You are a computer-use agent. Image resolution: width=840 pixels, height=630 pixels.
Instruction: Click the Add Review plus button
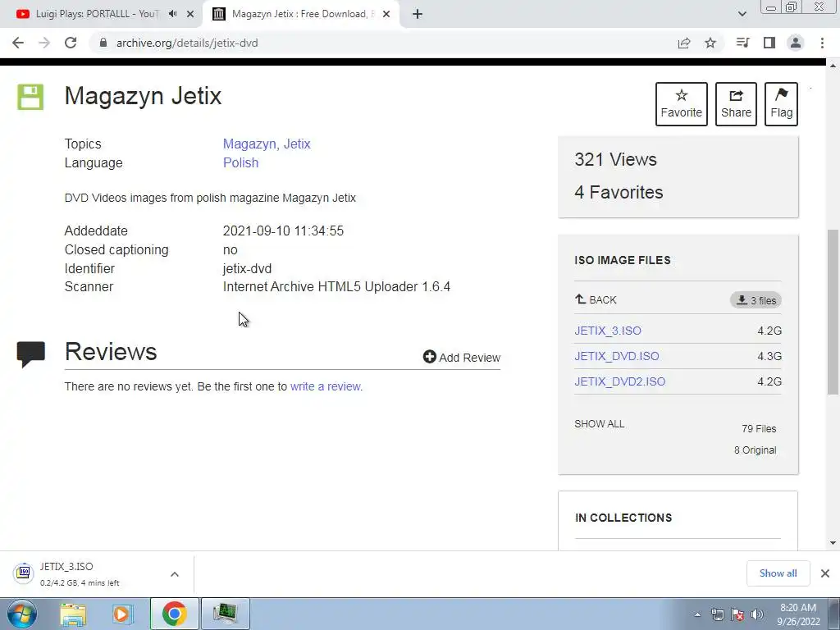pyautogui.click(x=462, y=358)
